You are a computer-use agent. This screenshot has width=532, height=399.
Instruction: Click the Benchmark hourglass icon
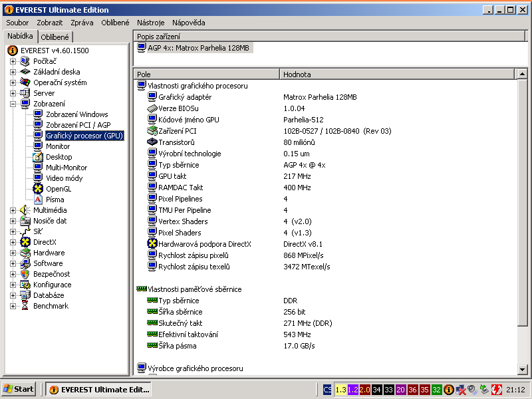[25, 306]
